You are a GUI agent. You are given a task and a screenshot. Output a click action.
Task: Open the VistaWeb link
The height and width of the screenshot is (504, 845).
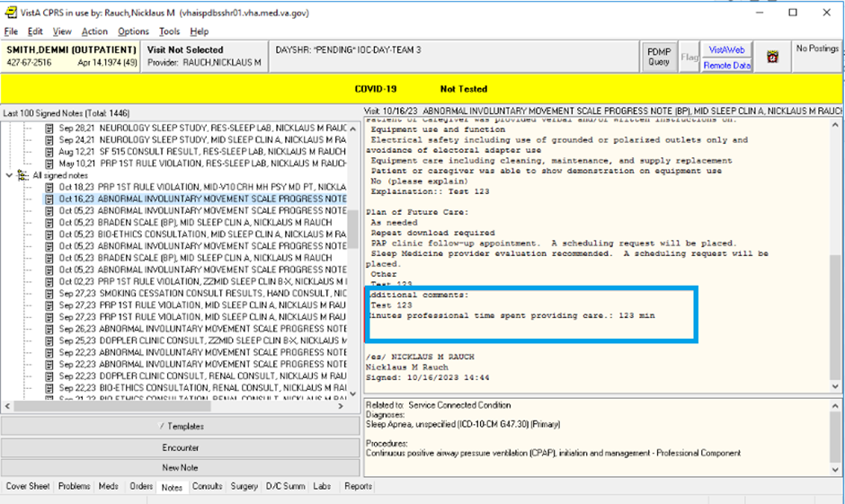pos(726,49)
